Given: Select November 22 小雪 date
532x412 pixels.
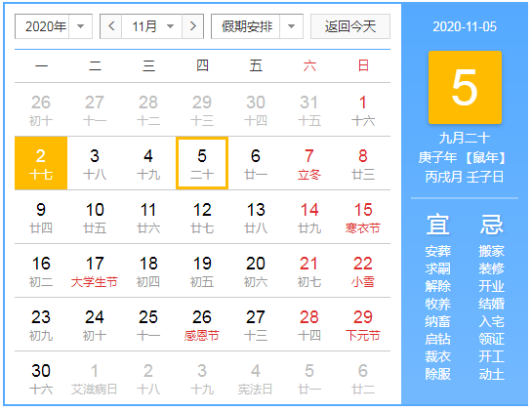Looking at the screenshot, I should tap(363, 270).
